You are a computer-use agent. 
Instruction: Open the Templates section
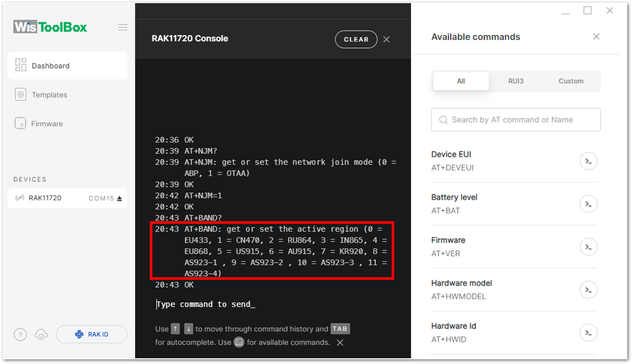click(x=49, y=95)
